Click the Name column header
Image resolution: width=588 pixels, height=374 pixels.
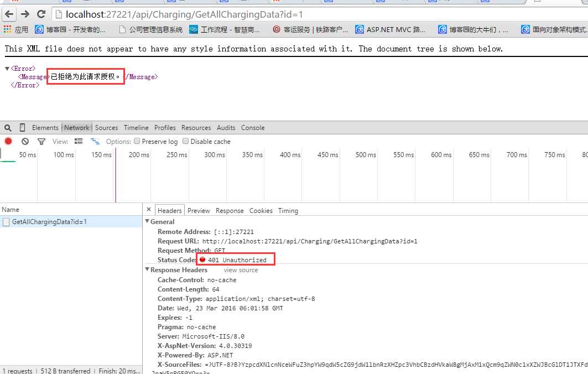tap(71, 210)
